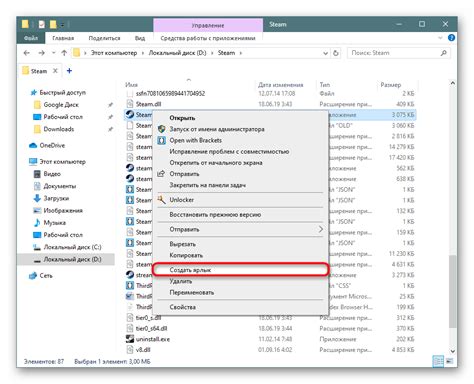The width and height of the screenshot is (474, 384).
Task: Expand the Отправить submenu arrow
Action: coord(320,229)
